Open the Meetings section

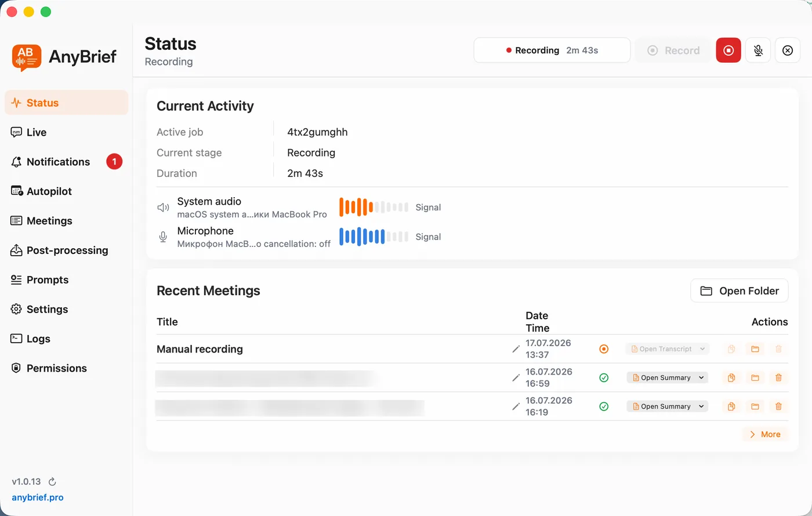point(66,221)
